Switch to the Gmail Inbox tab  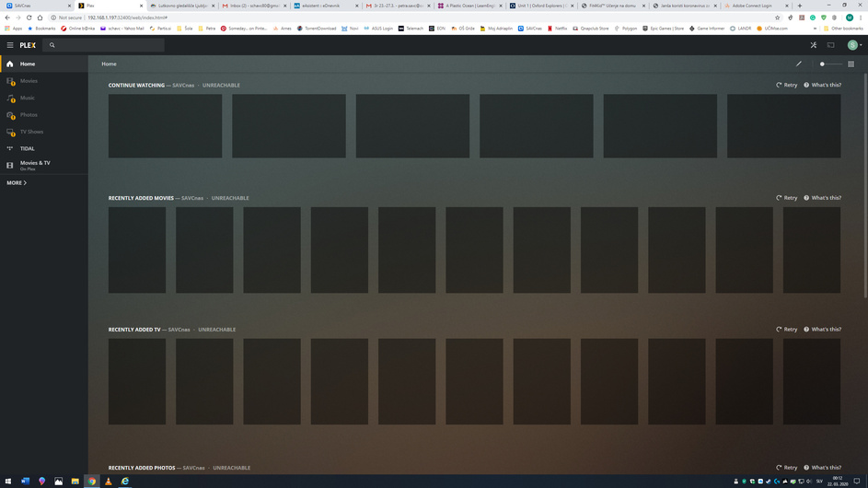253,6
